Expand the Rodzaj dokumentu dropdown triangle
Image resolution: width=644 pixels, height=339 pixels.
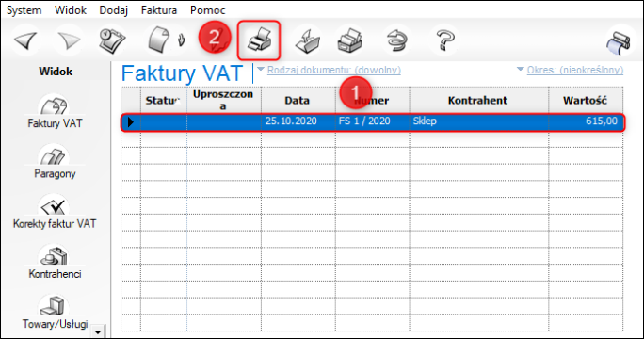click(x=261, y=69)
